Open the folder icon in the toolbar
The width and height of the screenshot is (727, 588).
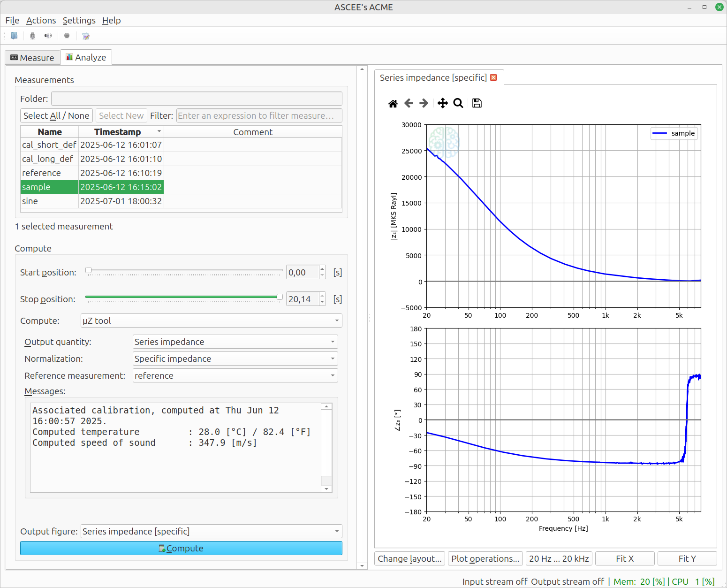point(14,36)
